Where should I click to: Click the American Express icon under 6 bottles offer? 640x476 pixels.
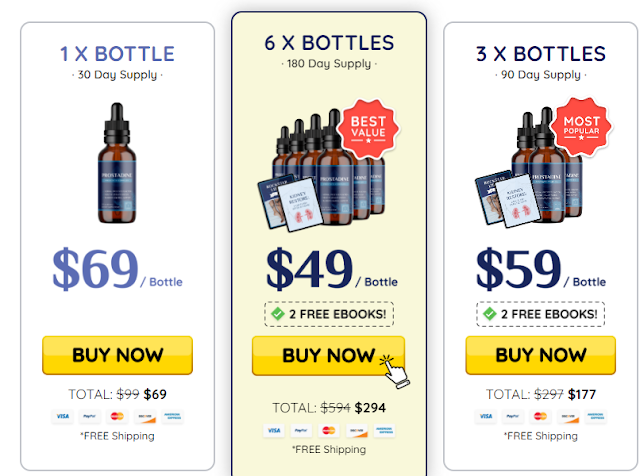pos(384,430)
